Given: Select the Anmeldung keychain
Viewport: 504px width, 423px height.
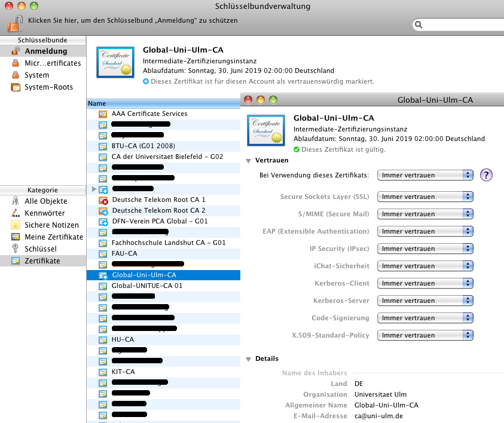Looking at the screenshot, I should pos(43,51).
